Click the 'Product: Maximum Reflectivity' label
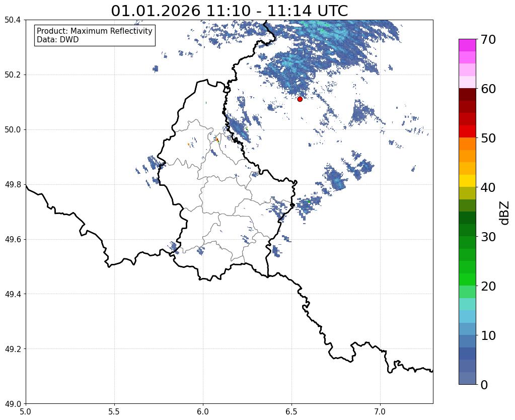 [95, 31]
